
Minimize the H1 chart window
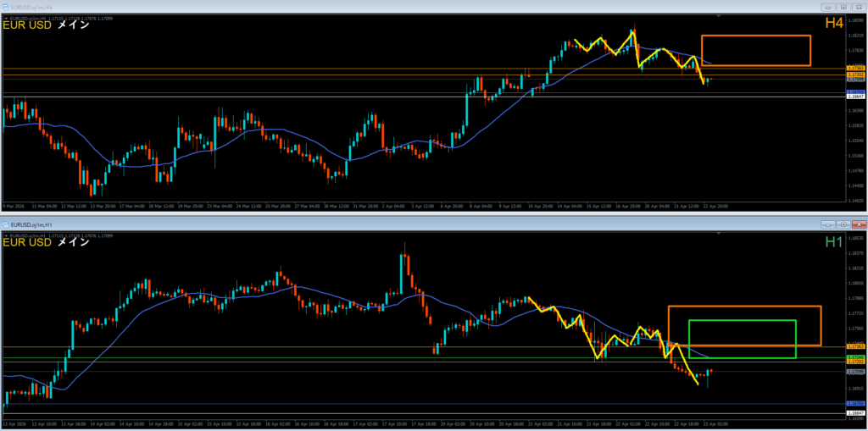(826, 225)
